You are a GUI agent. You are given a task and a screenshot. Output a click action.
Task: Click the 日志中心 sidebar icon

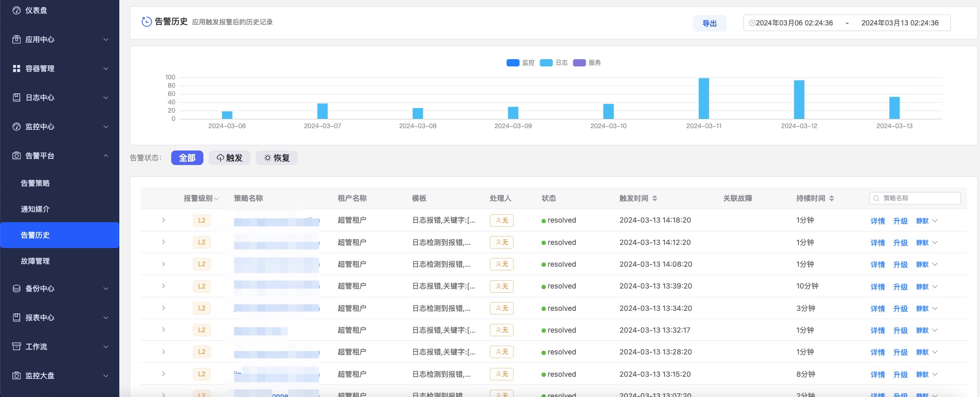(x=17, y=98)
